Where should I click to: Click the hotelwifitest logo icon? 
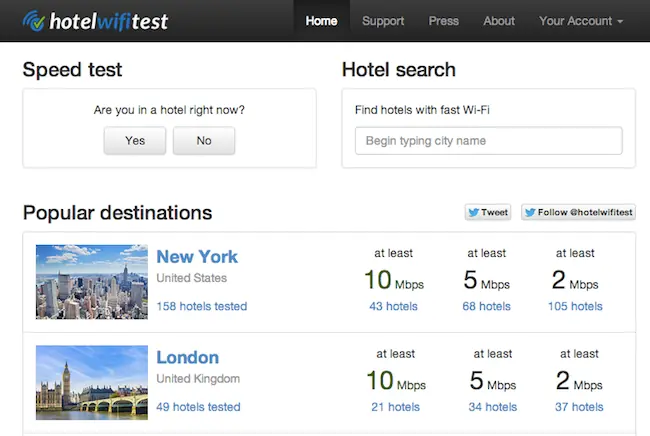[35, 20]
